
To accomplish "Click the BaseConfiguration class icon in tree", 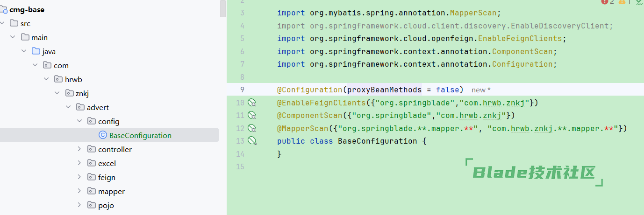I will tap(103, 135).
